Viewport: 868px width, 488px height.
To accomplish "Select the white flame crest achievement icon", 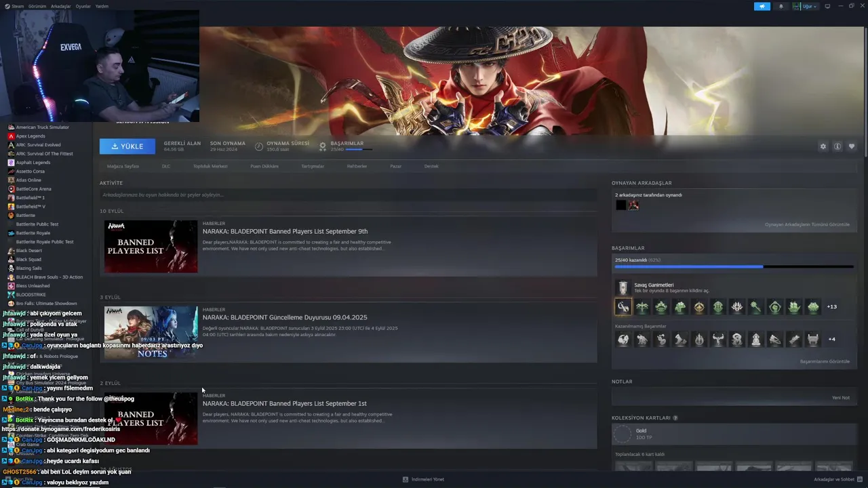I will click(737, 306).
